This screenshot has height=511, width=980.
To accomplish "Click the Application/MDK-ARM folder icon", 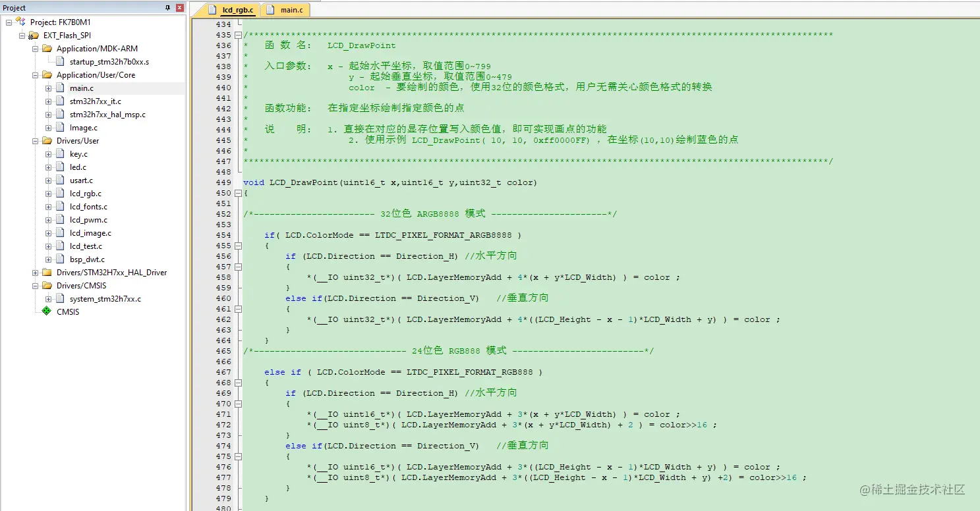I will [46, 49].
